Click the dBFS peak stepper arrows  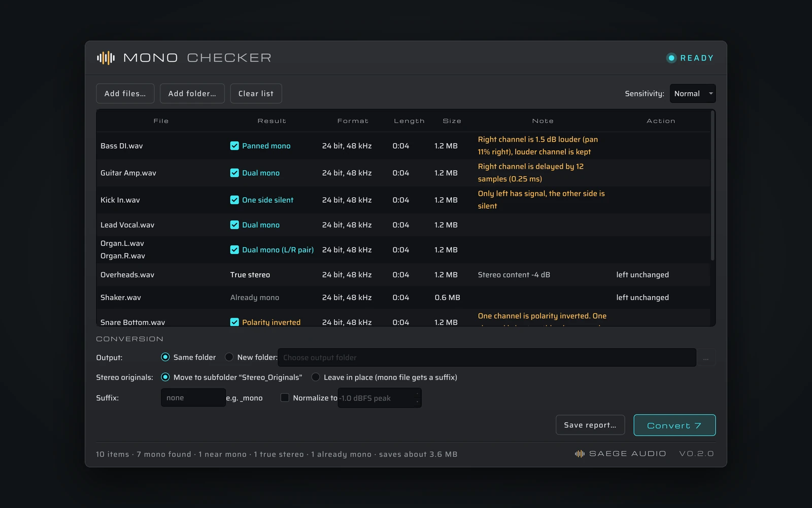point(417,398)
